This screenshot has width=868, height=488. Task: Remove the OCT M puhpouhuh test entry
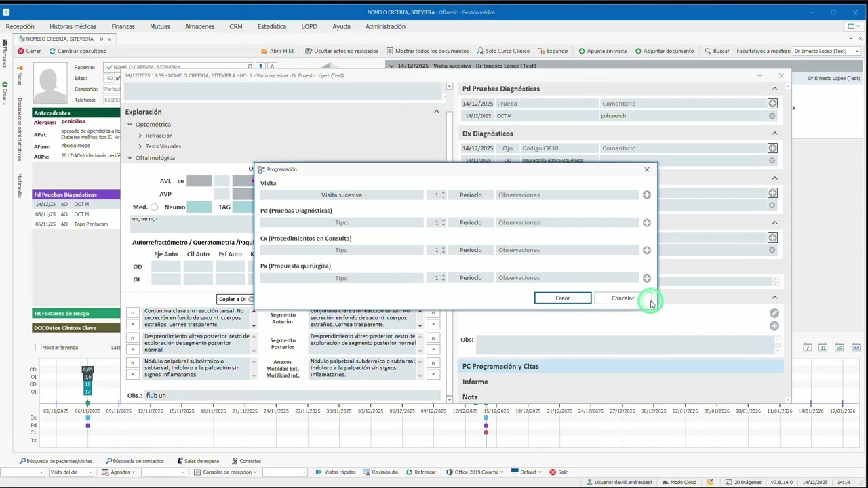772,116
